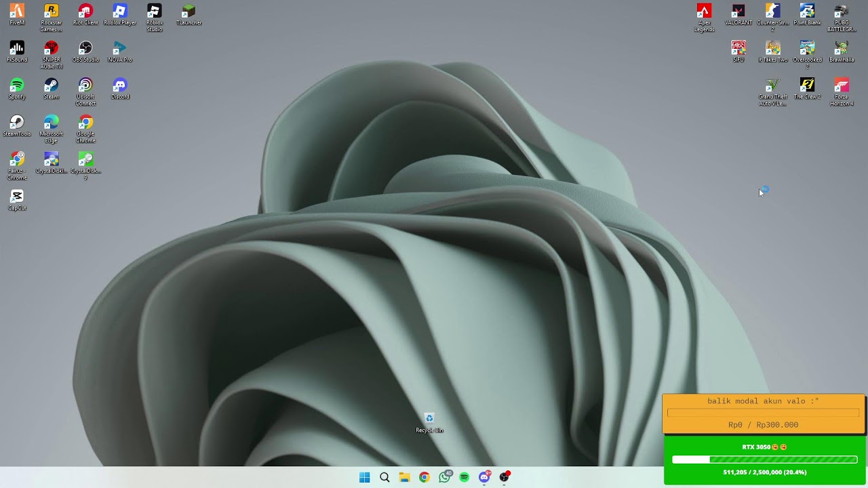Open the Riot Client shortcut

tap(85, 14)
